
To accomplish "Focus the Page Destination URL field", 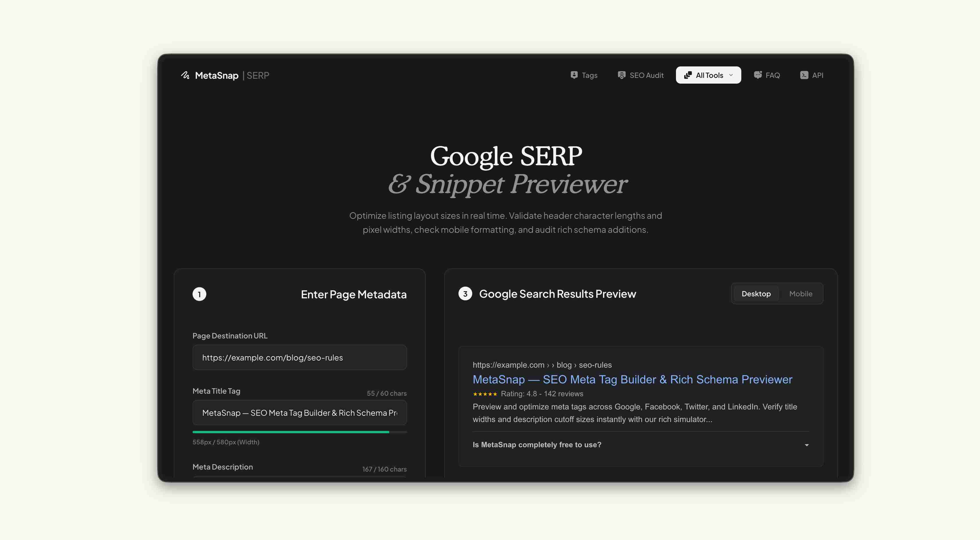I will (x=299, y=357).
